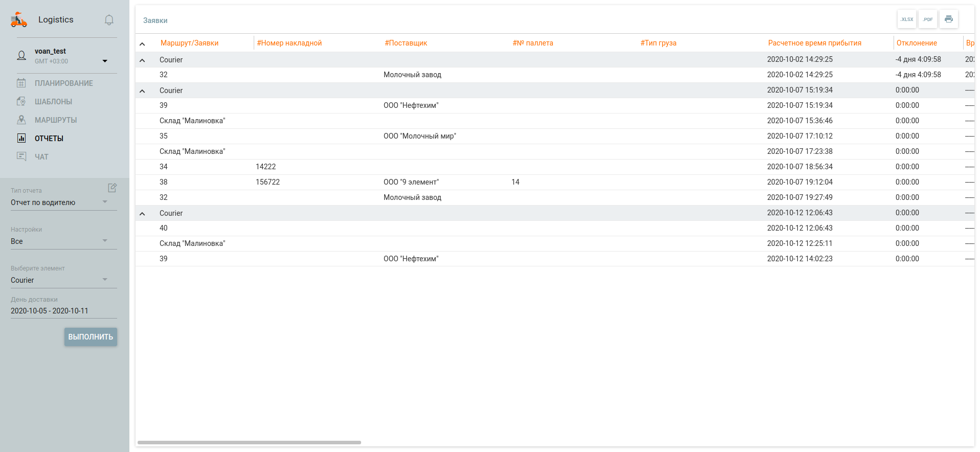Export report as XLSX file
Viewport: 980px width, 452px height.
907,19
